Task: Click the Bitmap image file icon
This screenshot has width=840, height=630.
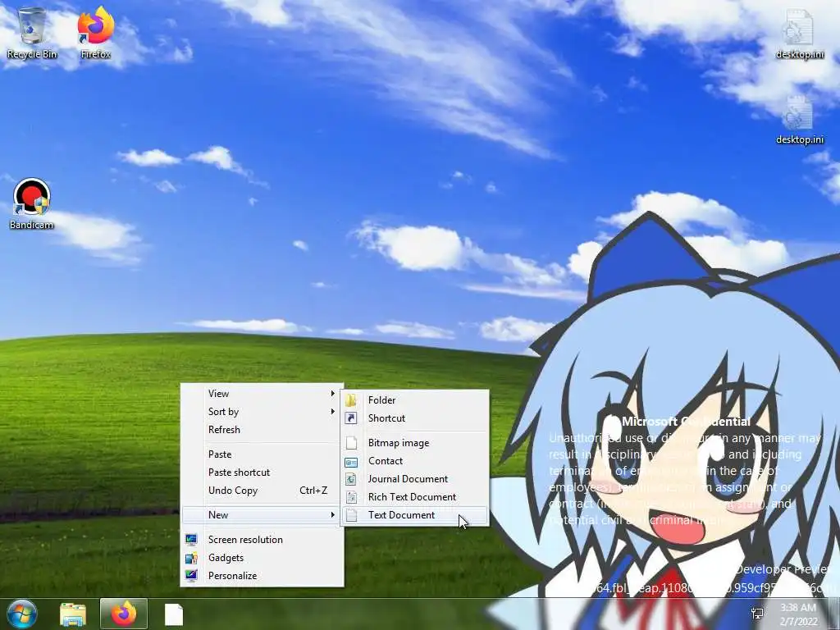Action: click(351, 443)
